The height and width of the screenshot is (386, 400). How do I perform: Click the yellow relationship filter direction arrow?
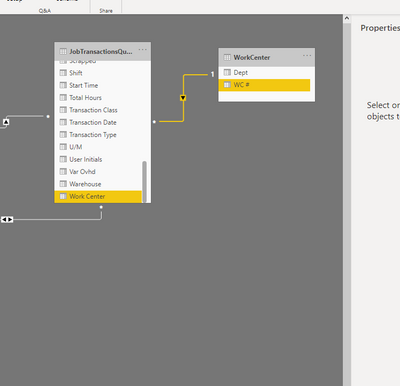point(183,98)
